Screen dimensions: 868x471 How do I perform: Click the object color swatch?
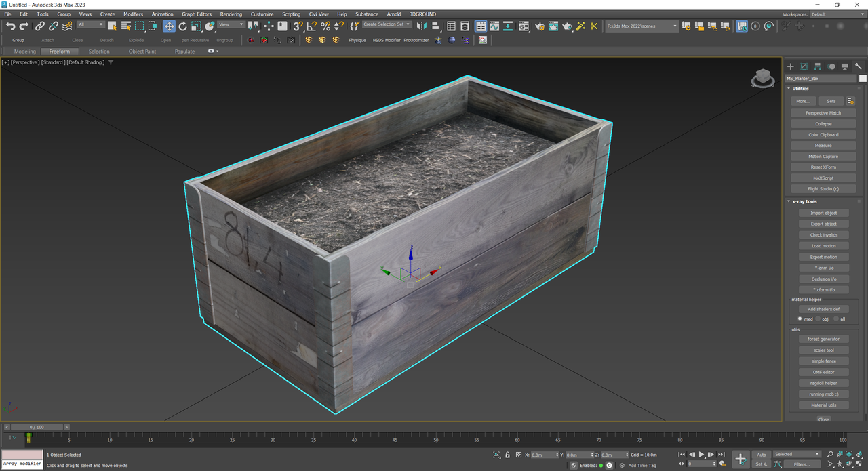(x=863, y=78)
